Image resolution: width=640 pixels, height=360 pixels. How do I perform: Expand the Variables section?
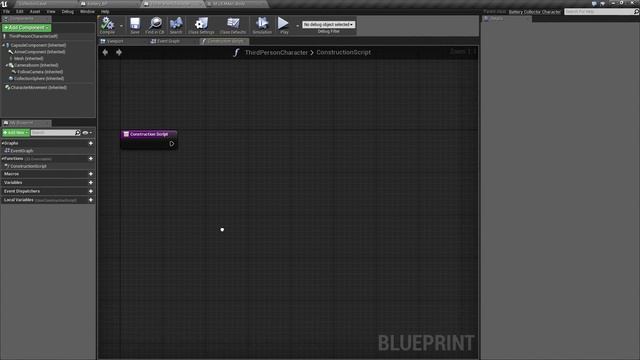coord(13,182)
